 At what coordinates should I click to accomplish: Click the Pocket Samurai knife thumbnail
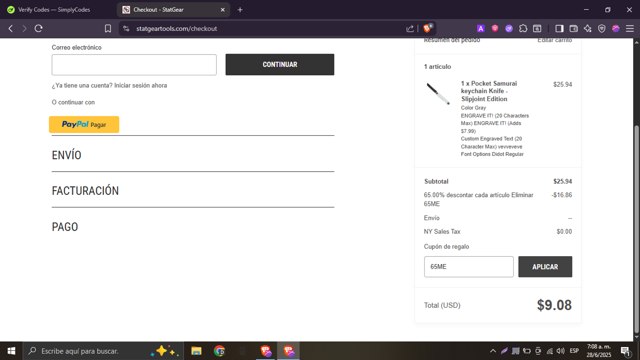pos(438,94)
